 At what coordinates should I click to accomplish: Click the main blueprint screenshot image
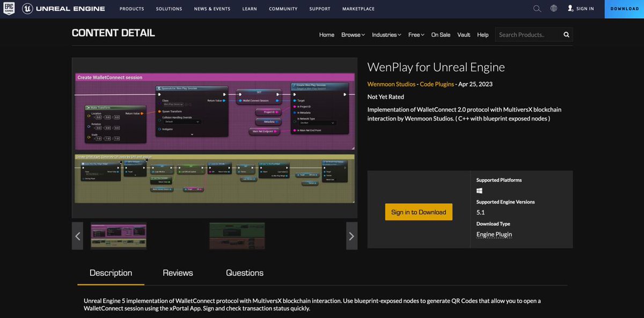pyautogui.click(x=215, y=138)
